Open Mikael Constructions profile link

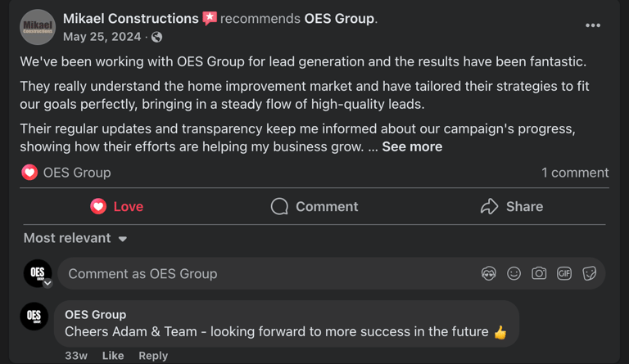(130, 18)
